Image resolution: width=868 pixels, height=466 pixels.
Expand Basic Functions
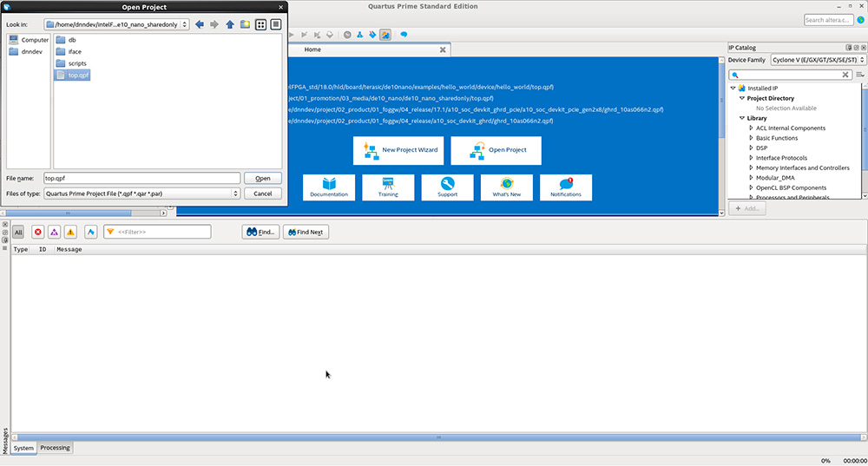point(751,138)
